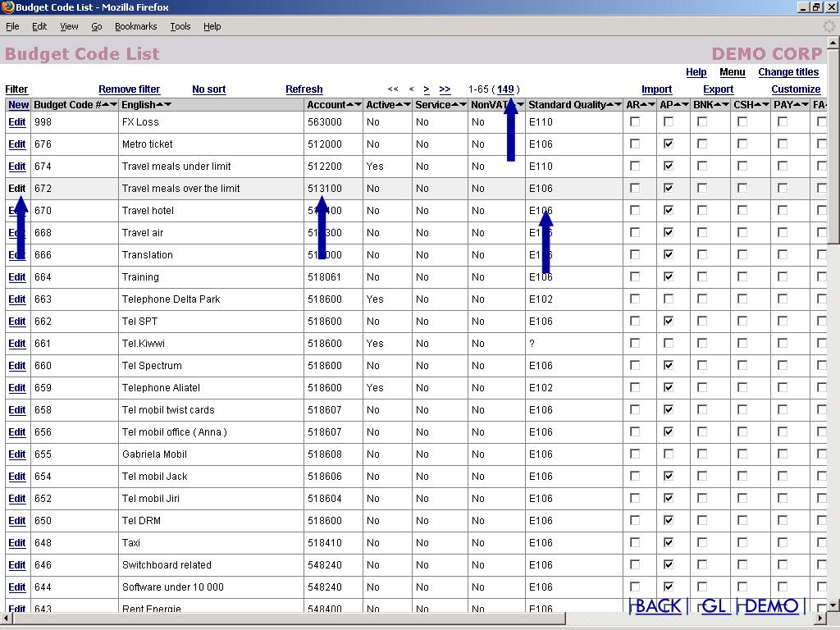This screenshot has height=630, width=840.
Task: Sort Account column ascending via arrow
Action: tap(350, 104)
